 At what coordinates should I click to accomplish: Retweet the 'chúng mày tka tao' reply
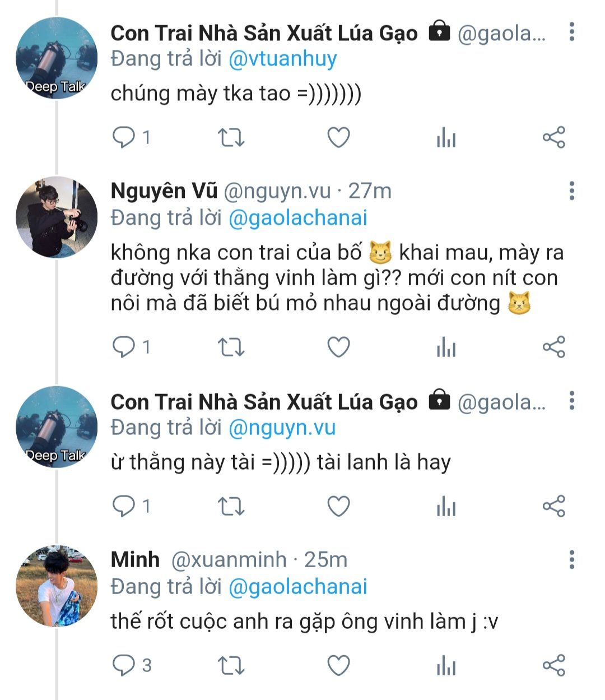231,137
